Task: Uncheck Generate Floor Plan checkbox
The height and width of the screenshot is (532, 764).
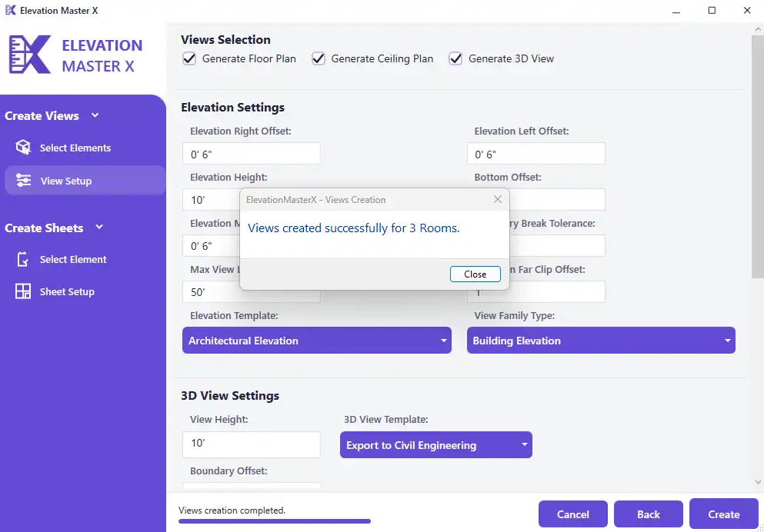Action: pyautogui.click(x=189, y=58)
